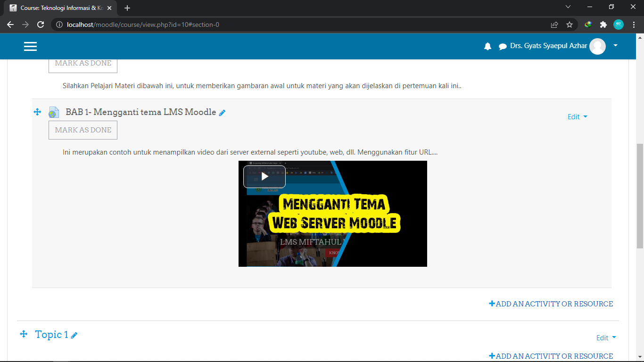Image resolution: width=644 pixels, height=362 pixels.
Task: Click the colorful extension icon in toolbar
Action: [x=588, y=25]
